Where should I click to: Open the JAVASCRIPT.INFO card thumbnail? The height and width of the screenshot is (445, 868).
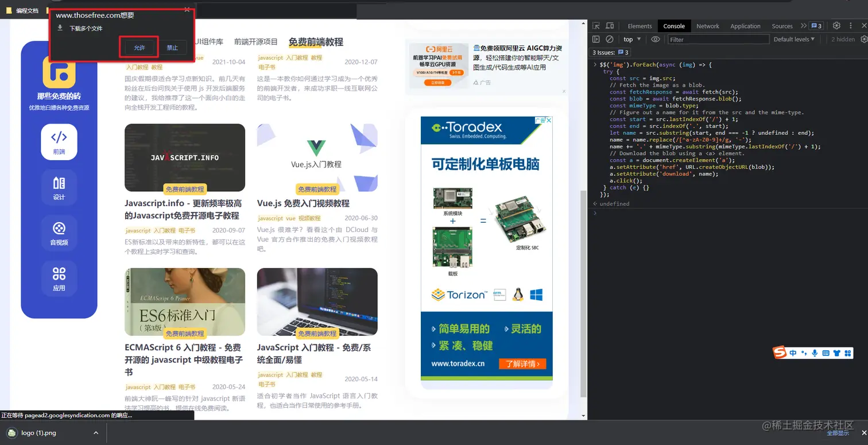click(x=185, y=157)
